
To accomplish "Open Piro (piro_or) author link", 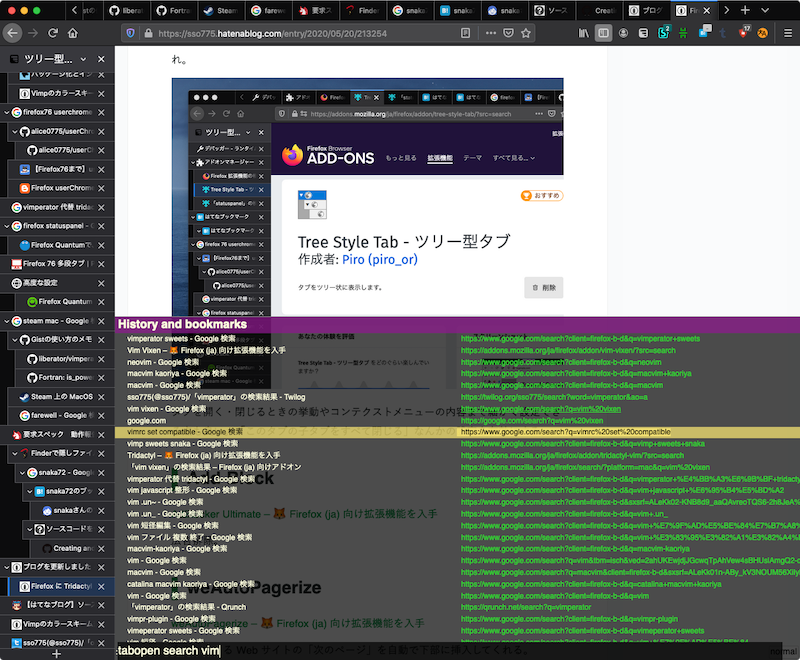I will (380, 260).
